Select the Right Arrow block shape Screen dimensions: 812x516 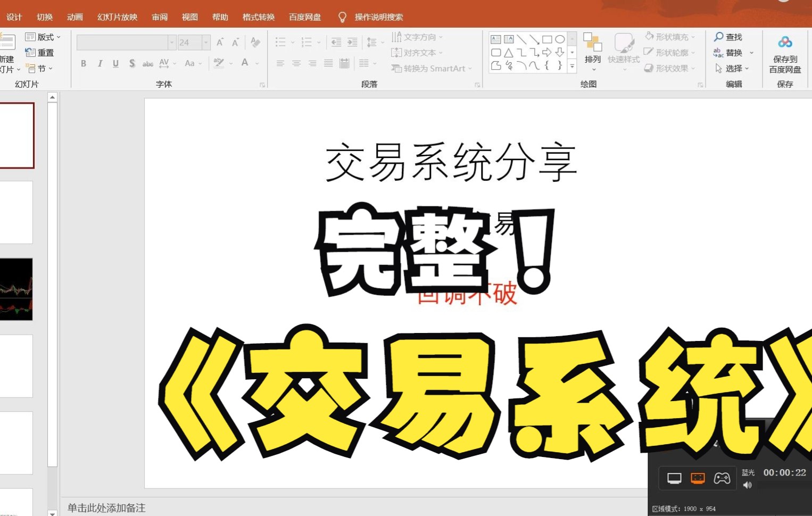click(547, 53)
